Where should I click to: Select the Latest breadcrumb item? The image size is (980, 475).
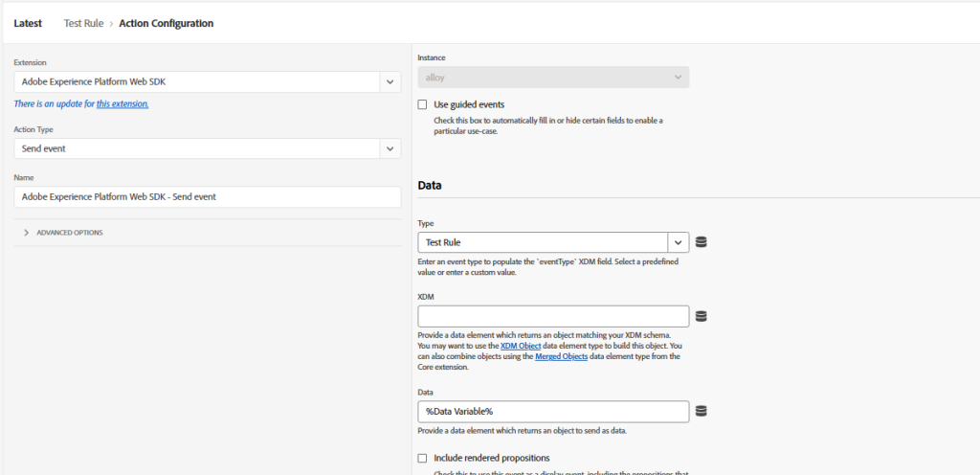tap(28, 23)
